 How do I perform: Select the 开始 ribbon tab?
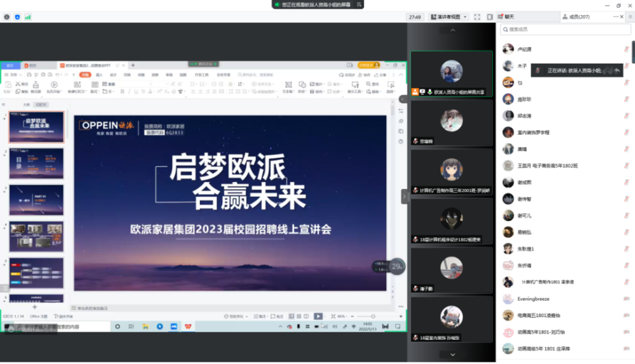86,75
